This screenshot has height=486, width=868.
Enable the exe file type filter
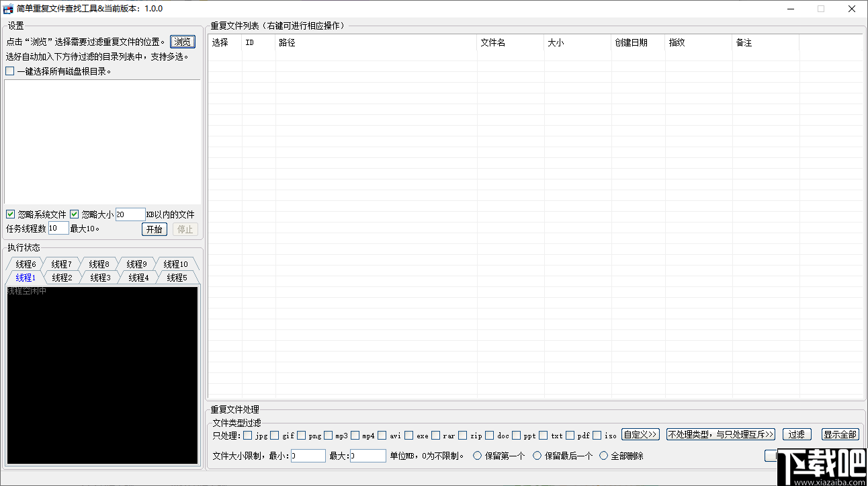pyautogui.click(x=408, y=435)
